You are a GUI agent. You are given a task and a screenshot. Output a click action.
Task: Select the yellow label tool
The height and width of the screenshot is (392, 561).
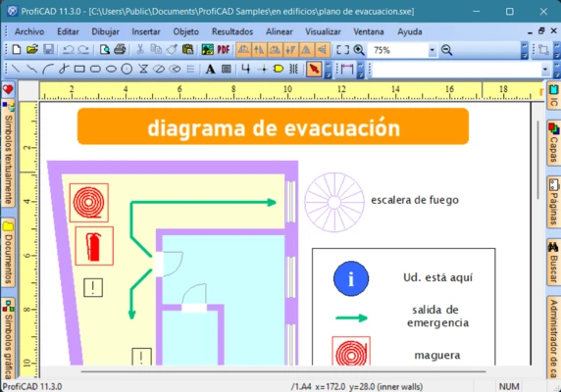pyautogui.click(x=279, y=69)
